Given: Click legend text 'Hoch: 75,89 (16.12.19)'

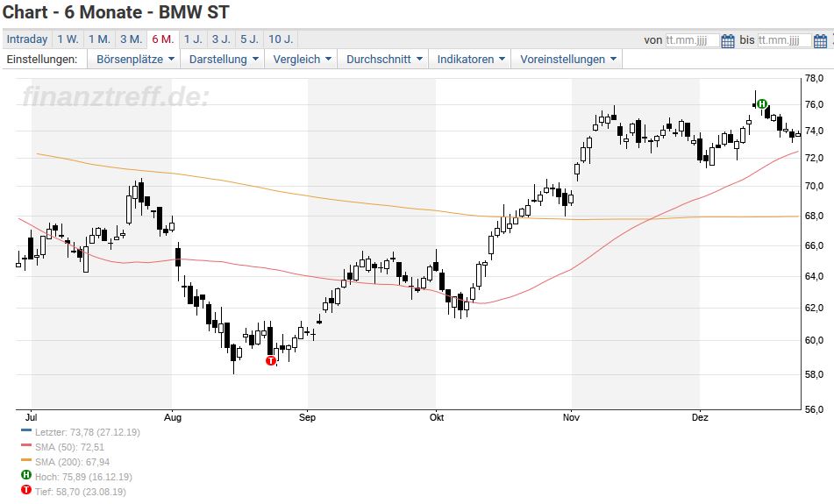Looking at the screenshot, I should coord(83,477).
